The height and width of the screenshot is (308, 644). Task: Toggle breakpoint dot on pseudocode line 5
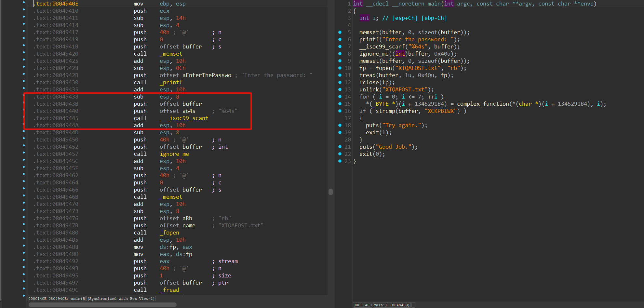[340, 32]
